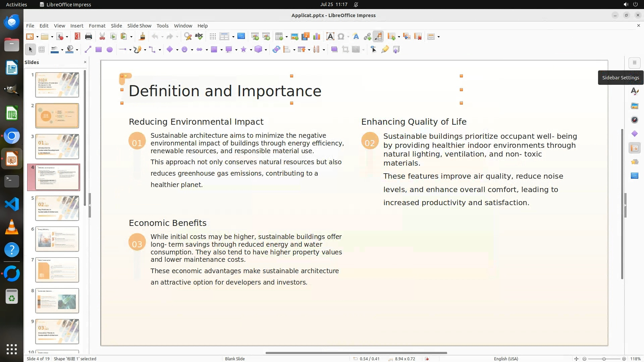Image resolution: width=644 pixels, height=362 pixels.
Task: Insert a chart using toolbar icon
Action: click(x=316, y=37)
